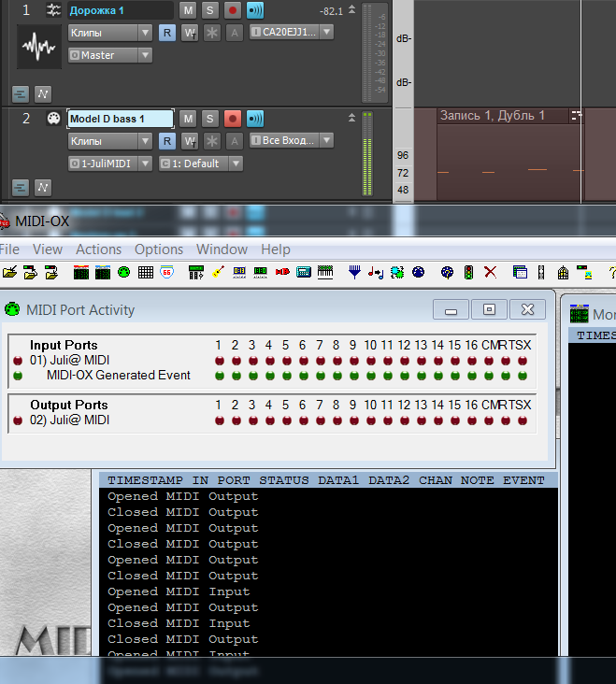Toggle automation read R on track 2
This screenshot has height=684, width=616.
pyautogui.click(x=167, y=141)
